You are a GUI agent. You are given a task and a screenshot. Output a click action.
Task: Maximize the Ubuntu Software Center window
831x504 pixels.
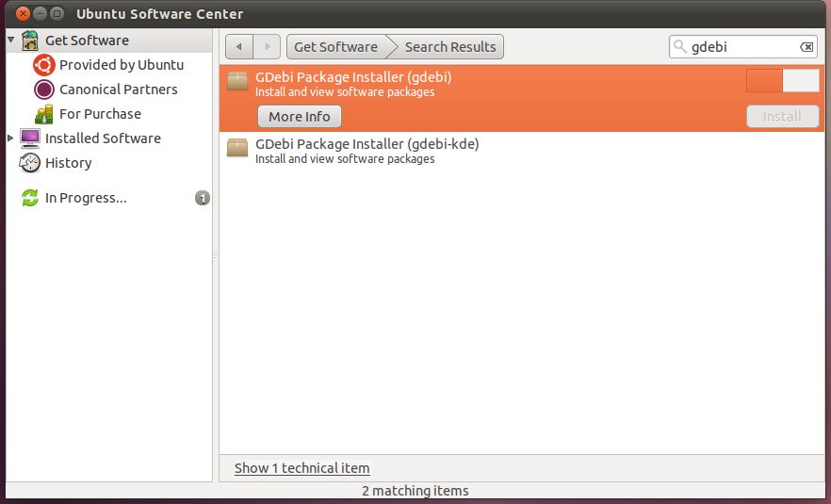coord(57,13)
